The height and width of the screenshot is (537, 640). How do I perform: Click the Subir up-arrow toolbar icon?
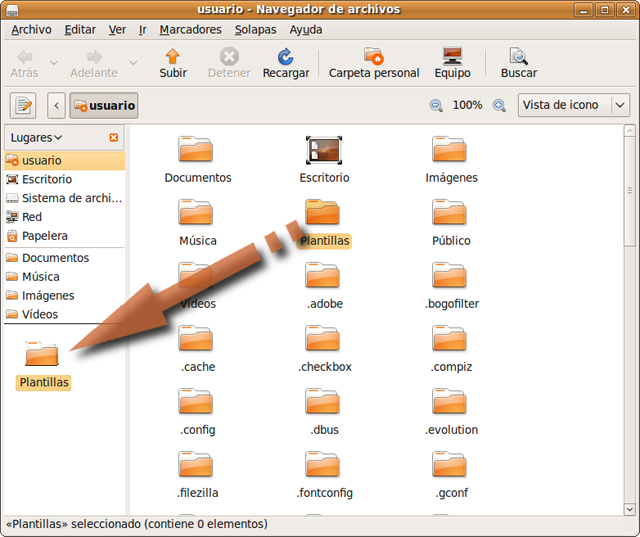173,57
